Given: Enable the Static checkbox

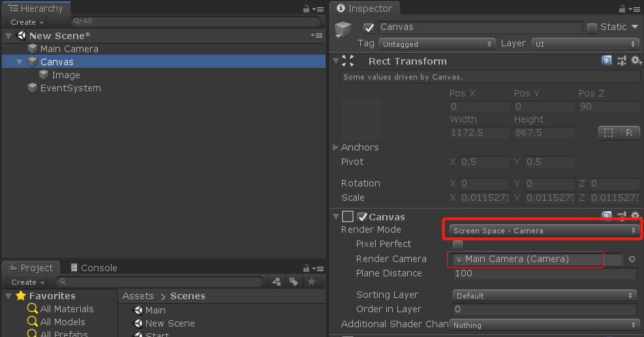Looking at the screenshot, I should 592,27.
